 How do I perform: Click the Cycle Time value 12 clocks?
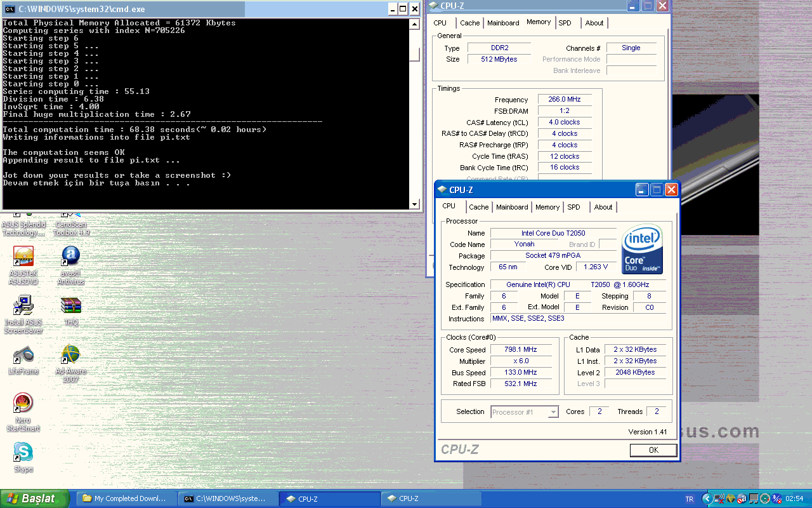pyautogui.click(x=565, y=156)
